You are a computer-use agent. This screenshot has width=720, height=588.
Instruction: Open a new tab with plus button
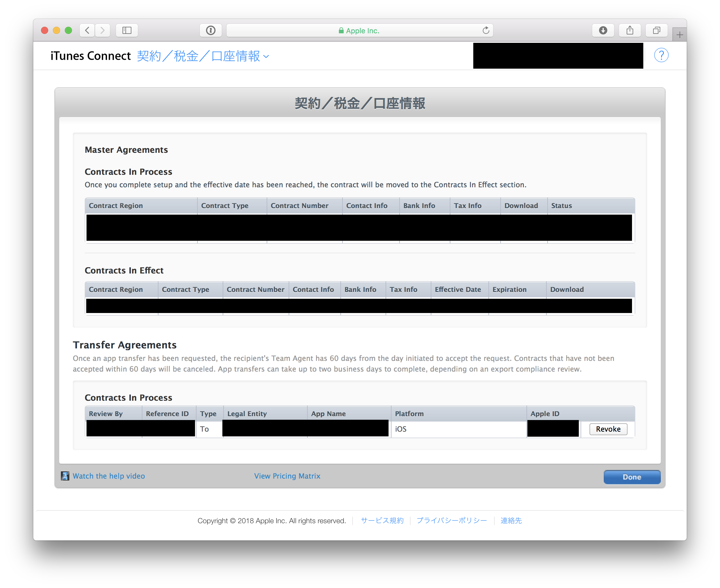tap(679, 35)
